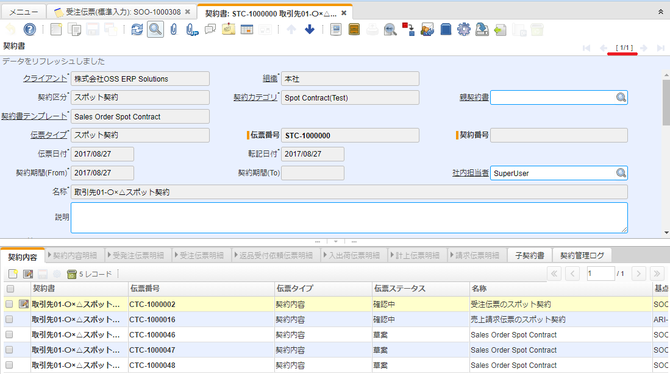Click the 伝票ステータス column header
This screenshot has width=670, height=374.
(421, 289)
